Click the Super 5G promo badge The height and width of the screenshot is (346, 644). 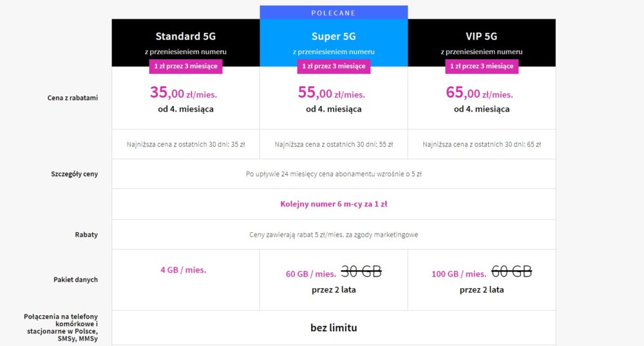tap(334, 66)
